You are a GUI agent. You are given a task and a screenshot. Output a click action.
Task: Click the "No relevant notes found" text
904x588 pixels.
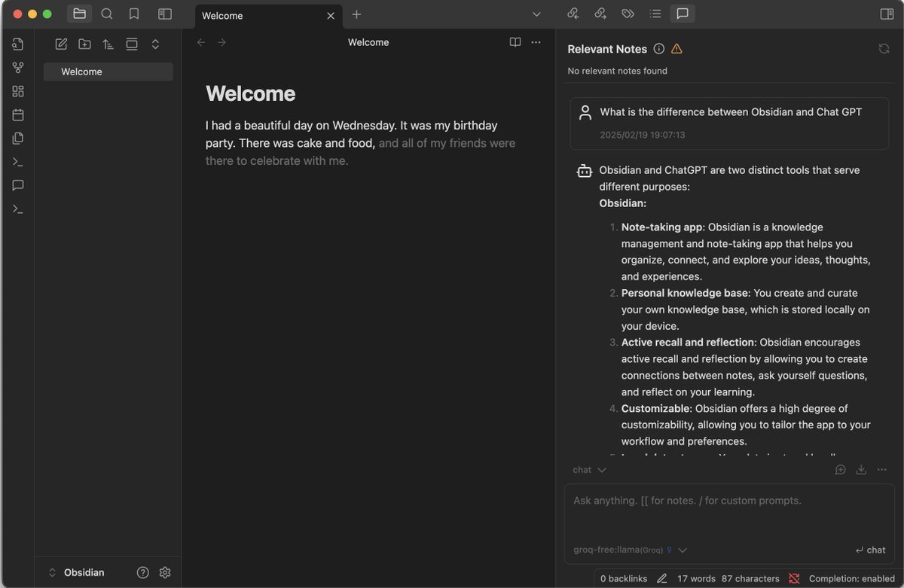(x=617, y=71)
